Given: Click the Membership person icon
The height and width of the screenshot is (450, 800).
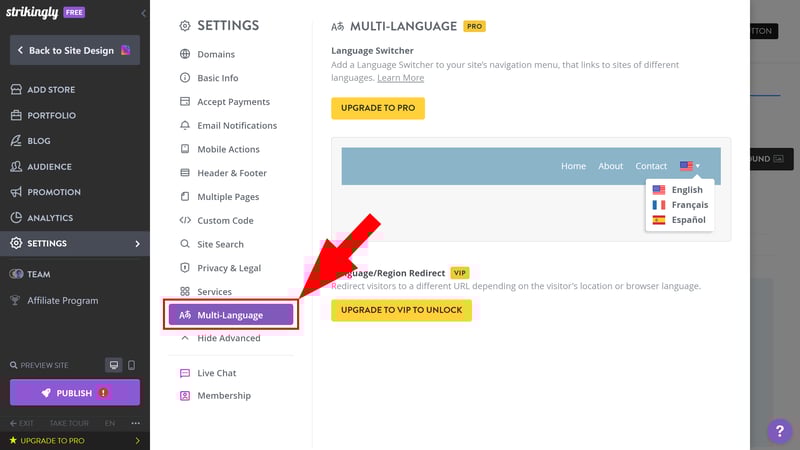Looking at the screenshot, I should (x=185, y=395).
